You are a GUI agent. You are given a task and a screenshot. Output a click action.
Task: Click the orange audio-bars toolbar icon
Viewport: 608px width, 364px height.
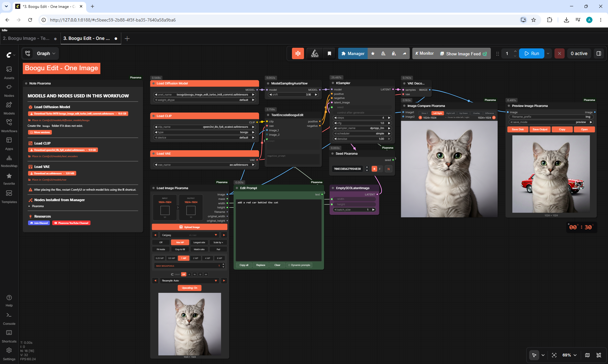[x=298, y=53]
